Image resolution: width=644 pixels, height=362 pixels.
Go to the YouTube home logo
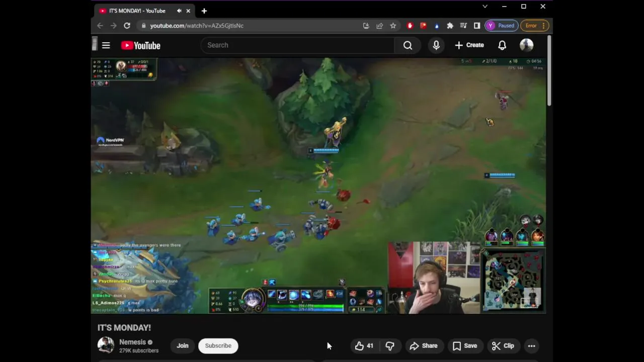pyautogui.click(x=140, y=45)
